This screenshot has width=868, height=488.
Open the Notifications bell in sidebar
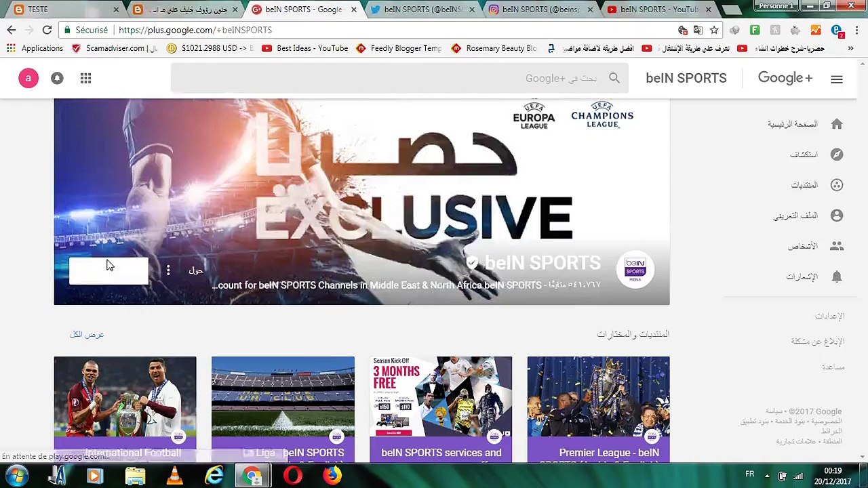(837, 277)
